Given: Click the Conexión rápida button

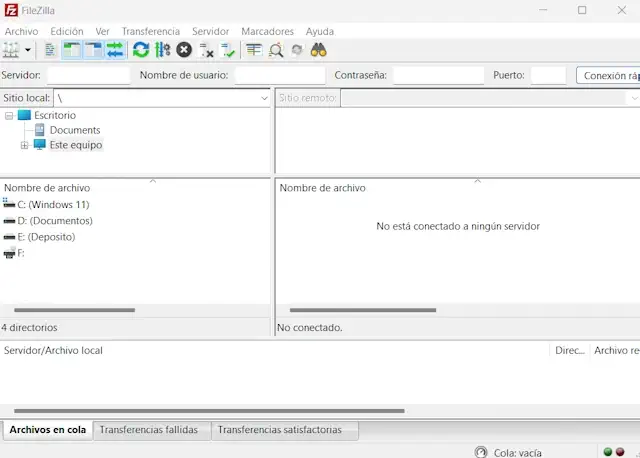Looking at the screenshot, I should 608,76.
